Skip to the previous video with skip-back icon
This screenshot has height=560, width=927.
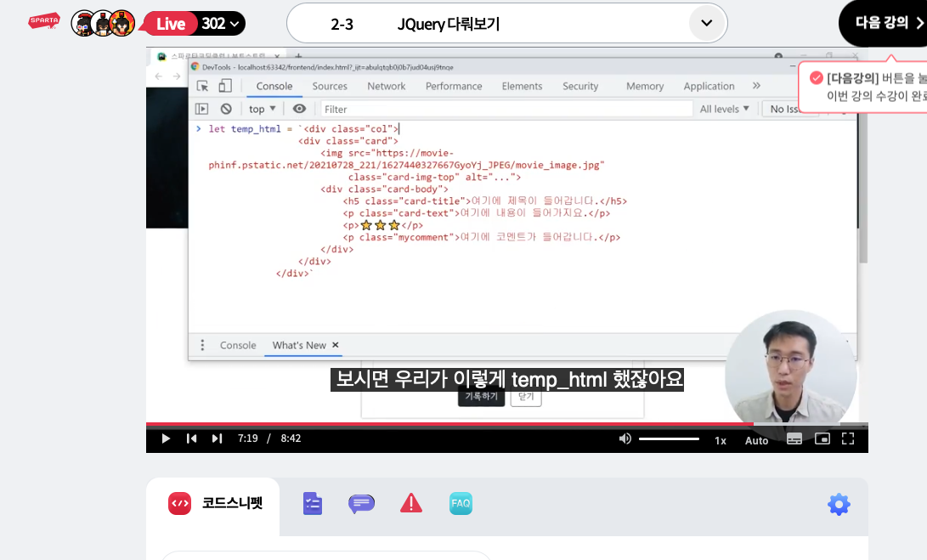191,438
